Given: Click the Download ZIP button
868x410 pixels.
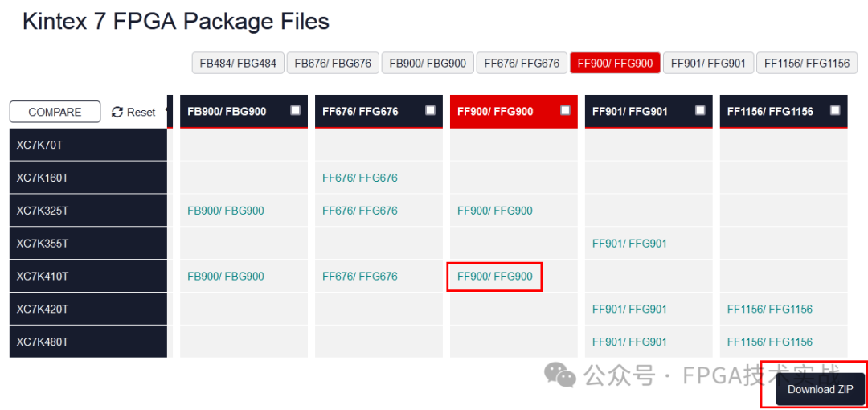Looking at the screenshot, I should pos(820,389).
